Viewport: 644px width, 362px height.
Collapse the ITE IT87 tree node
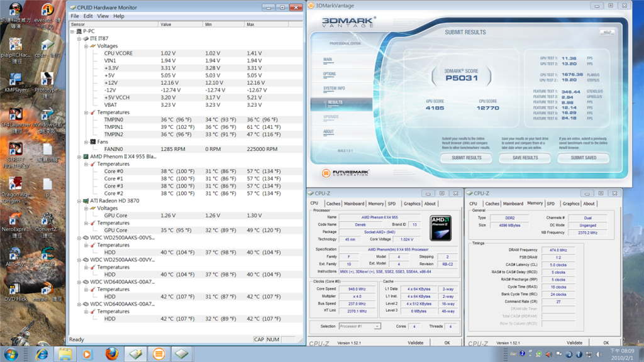pyautogui.click(x=79, y=38)
